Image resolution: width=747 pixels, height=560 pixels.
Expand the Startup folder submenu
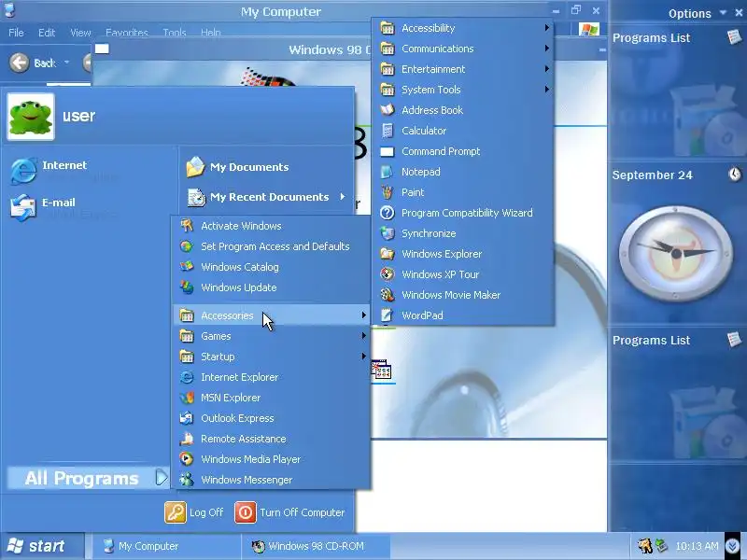(272, 357)
